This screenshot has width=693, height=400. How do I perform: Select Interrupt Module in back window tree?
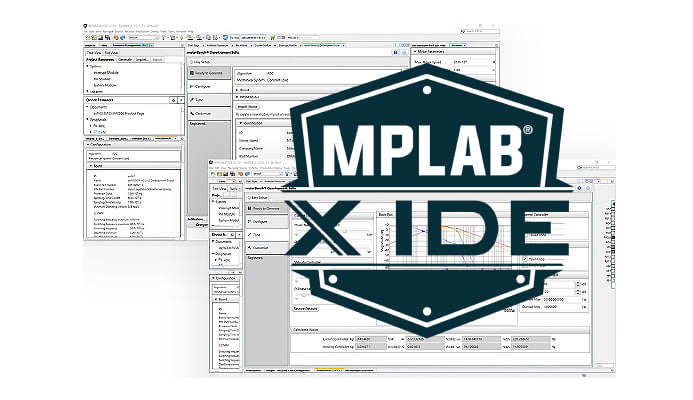pos(106,72)
